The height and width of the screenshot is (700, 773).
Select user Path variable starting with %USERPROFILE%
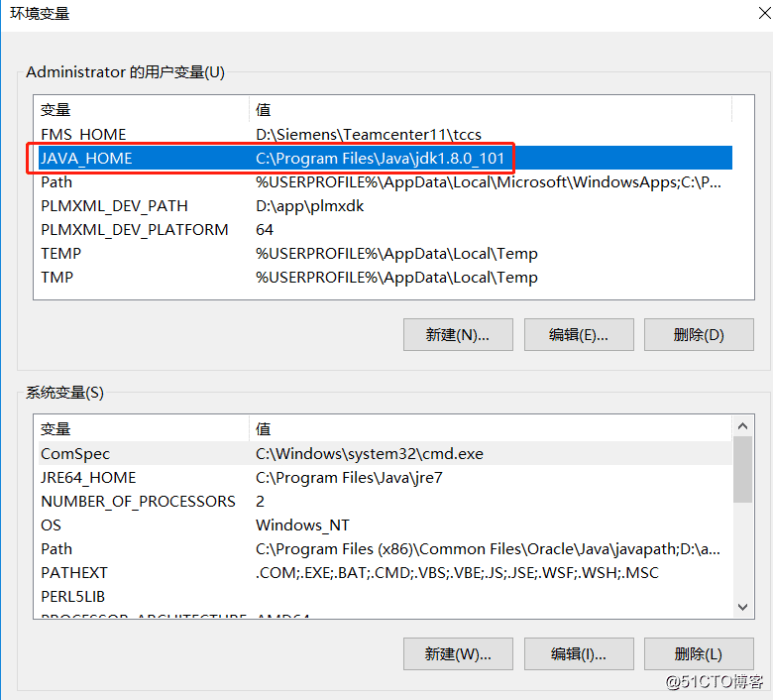click(x=386, y=182)
